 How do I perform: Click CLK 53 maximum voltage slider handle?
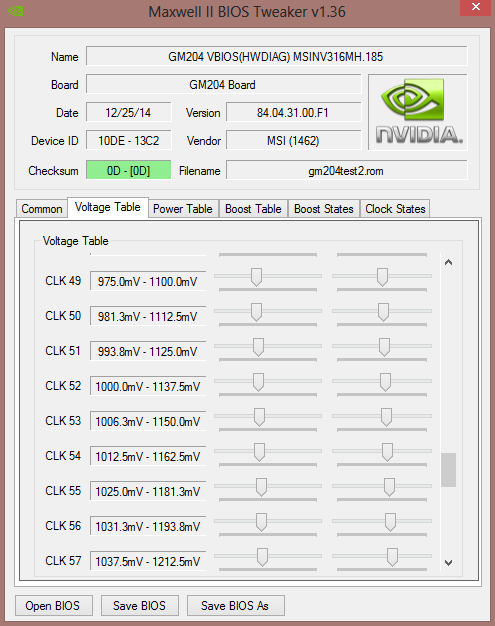coord(386,417)
